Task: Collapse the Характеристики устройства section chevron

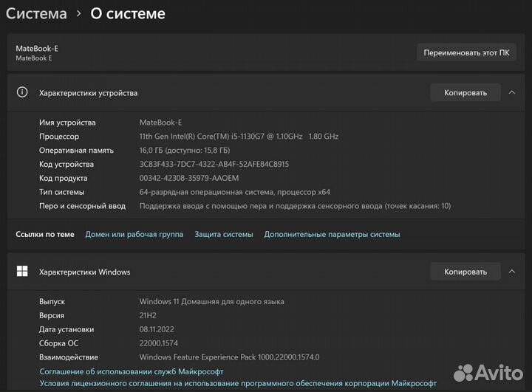Action: point(511,92)
